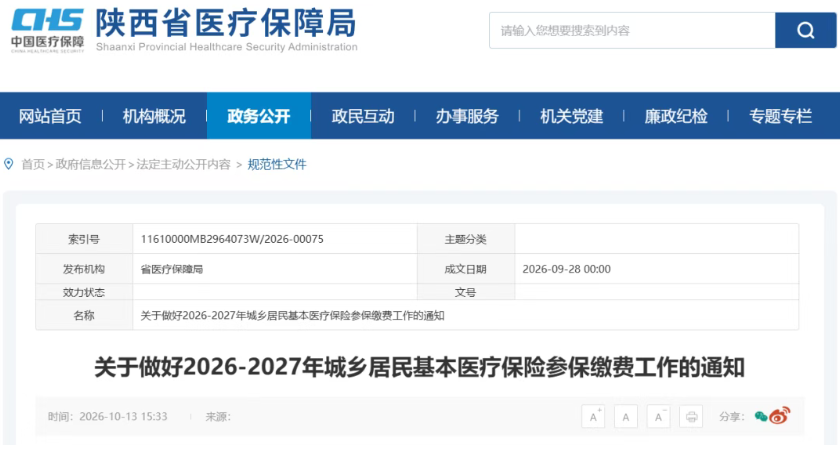840x469 pixels.
Task: Click the CHS China Healthcare Security logo
Action: click(x=48, y=31)
